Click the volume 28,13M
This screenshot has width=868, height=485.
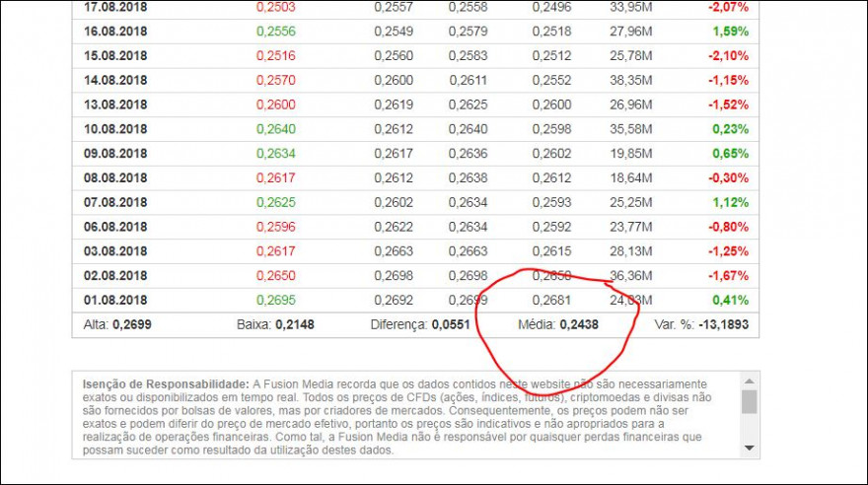631,251
